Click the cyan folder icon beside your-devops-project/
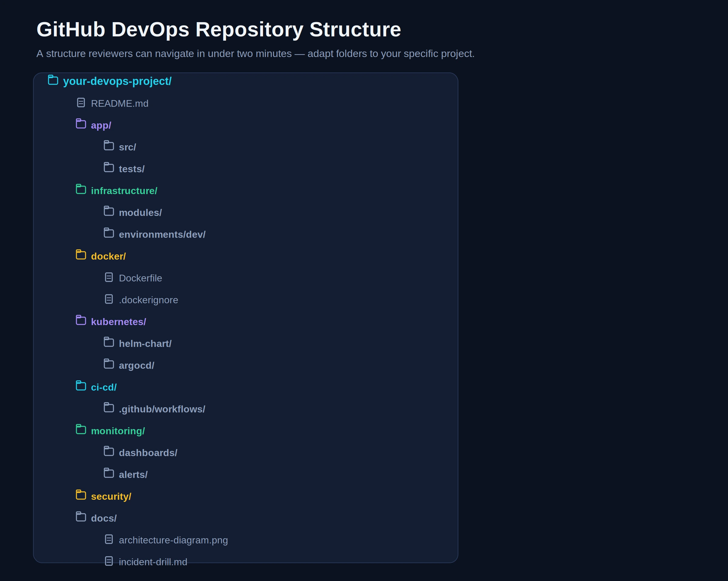Viewport: 728px width, 581px height. point(53,80)
